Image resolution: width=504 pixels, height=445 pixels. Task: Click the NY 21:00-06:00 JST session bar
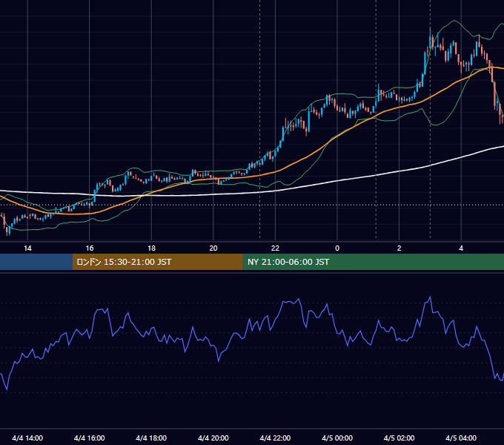pos(373,262)
